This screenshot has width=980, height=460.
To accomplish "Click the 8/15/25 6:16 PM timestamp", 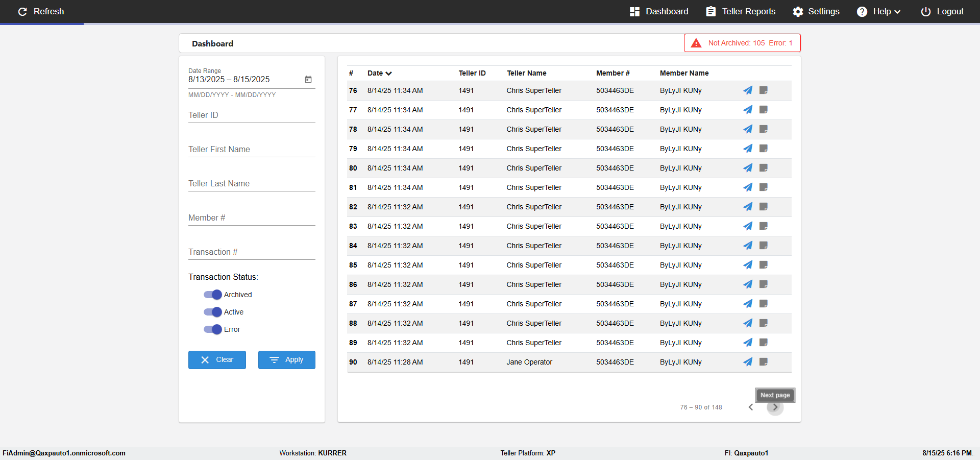I will click(x=947, y=453).
